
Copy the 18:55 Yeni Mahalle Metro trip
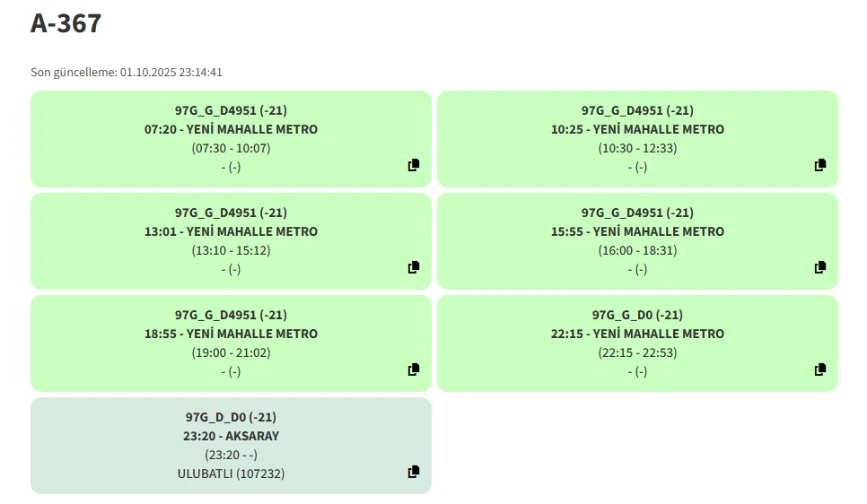[x=414, y=369]
